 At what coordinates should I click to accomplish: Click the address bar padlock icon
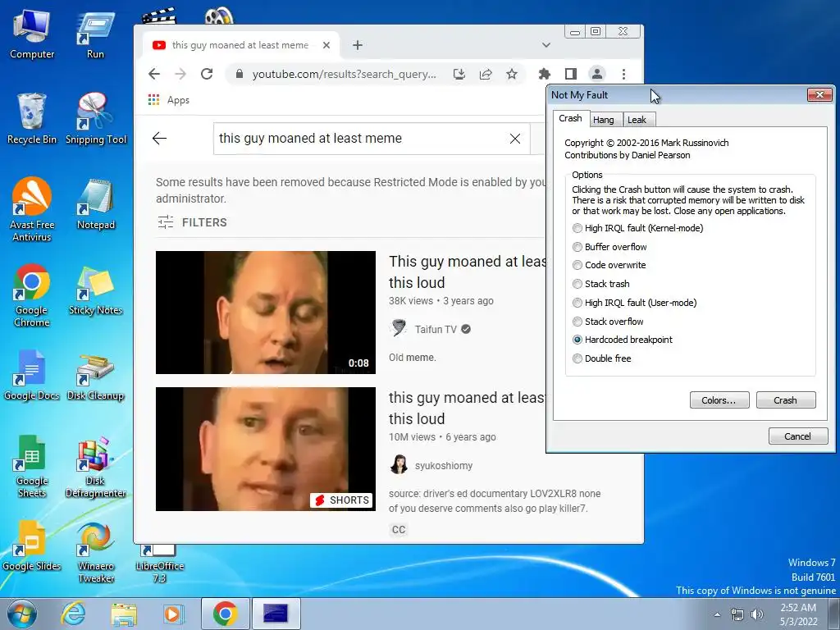pyautogui.click(x=240, y=74)
